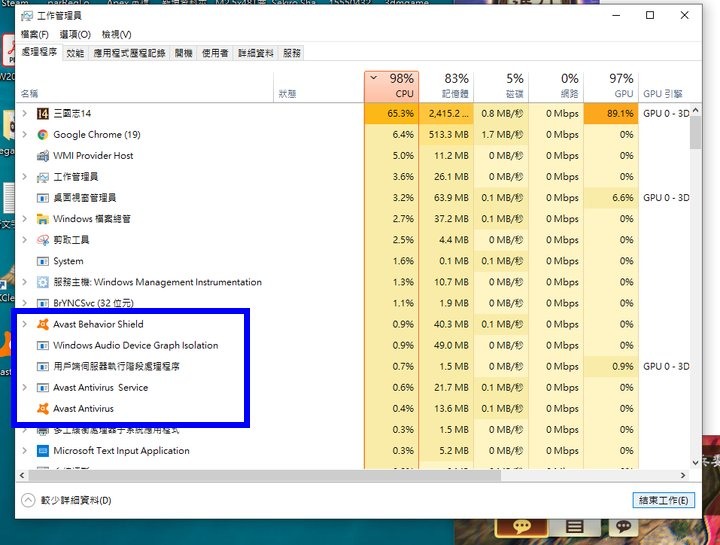Open the 檔案(F) menu
The image size is (720, 545).
click(x=34, y=34)
